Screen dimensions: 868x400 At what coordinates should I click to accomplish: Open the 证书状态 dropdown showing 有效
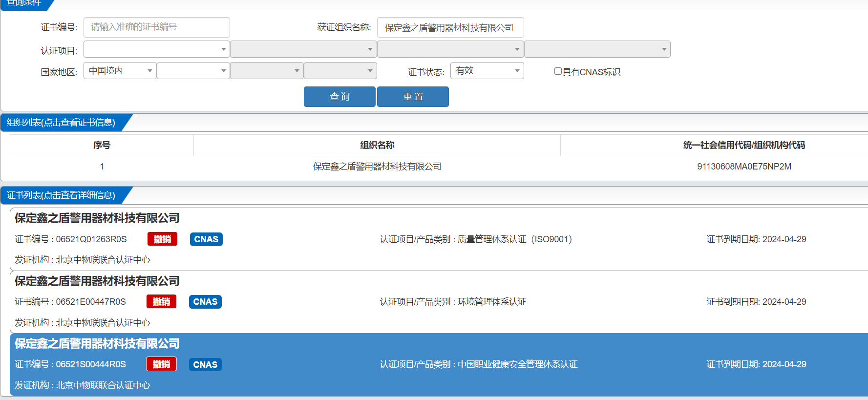tap(487, 71)
